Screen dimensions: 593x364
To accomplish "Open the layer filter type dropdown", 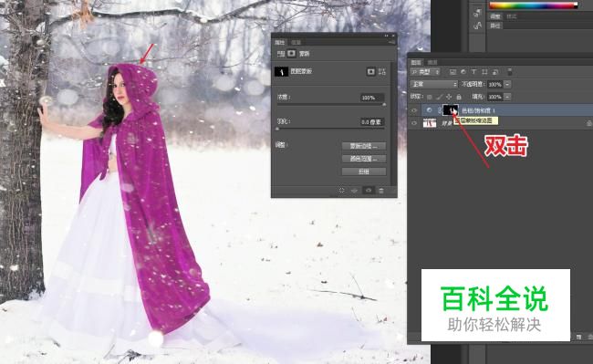I will 425,72.
